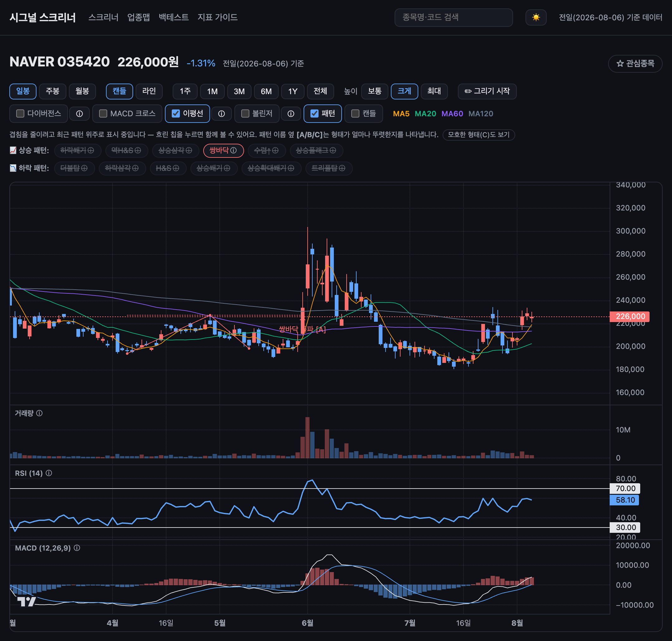Select the 일봉 daily candle option
Image resolution: width=672 pixels, height=641 pixels.
point(23,91)
